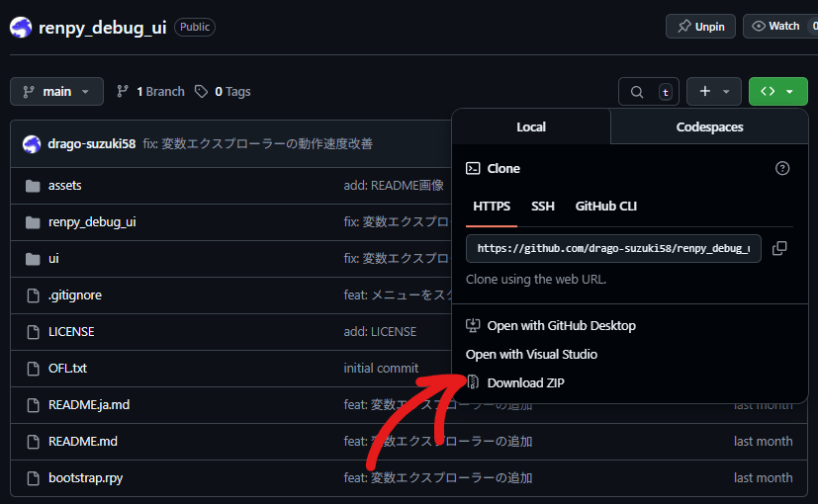Click the ui folder icon
818x504 pixels.
[x=33, y=259]
